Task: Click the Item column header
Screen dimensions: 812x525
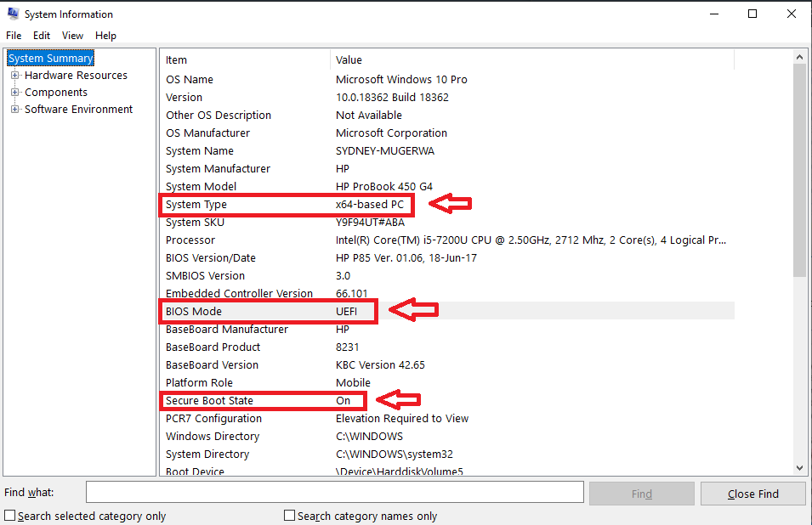Action: (x=245, y=60)
